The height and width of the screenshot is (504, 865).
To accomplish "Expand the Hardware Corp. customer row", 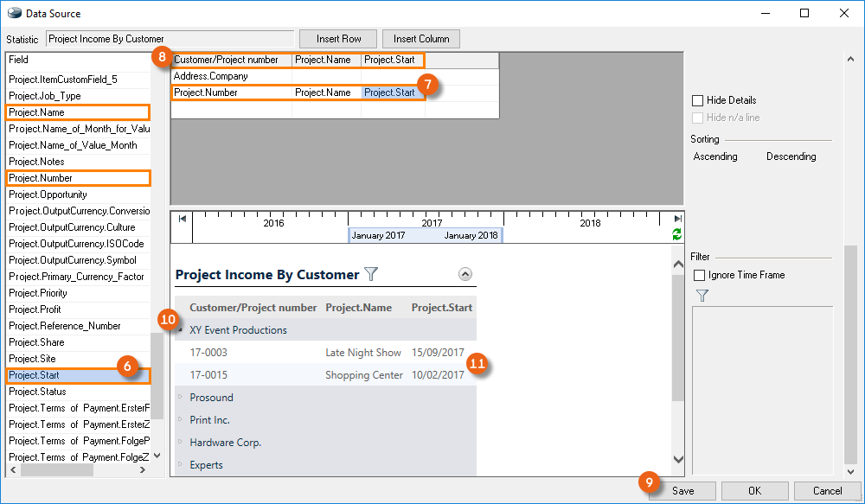I will 181,443.
